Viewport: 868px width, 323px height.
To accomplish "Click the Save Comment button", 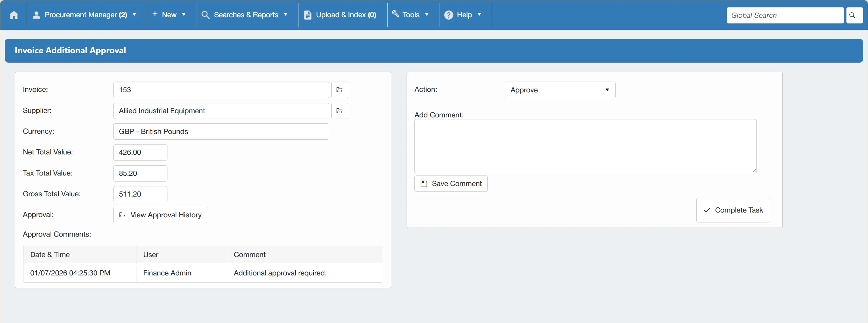I will click(x=451, y=184).
